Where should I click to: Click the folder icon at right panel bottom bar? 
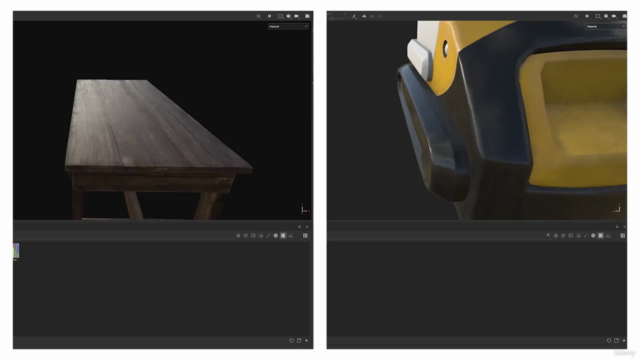[617, 340]
